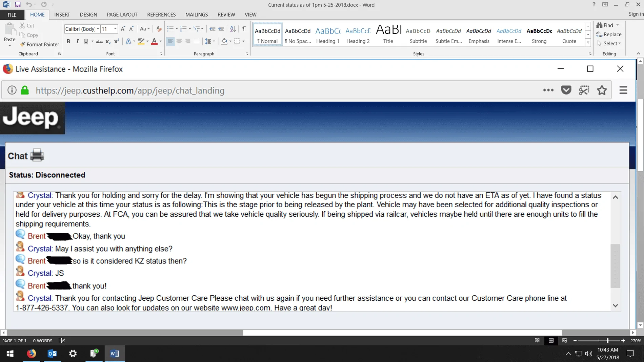
Task: Apply subscript formatting
Action: [x=108, y=42]
